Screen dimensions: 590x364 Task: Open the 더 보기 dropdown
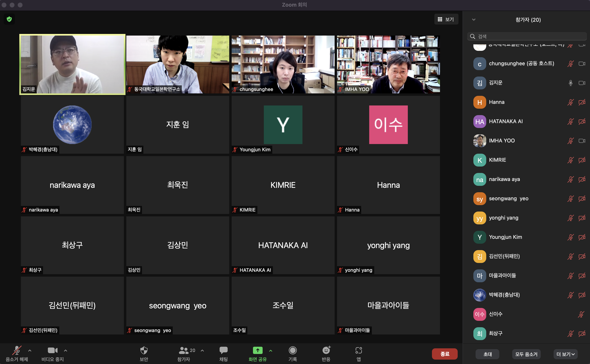565,354
